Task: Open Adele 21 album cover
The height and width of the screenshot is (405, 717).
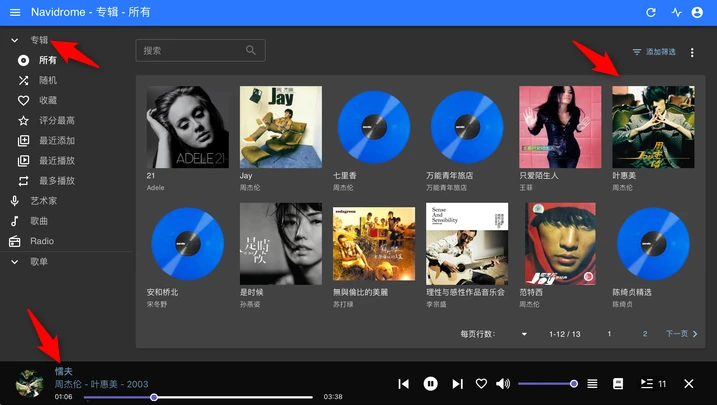Action: pyautogui.click(x=187, y=127)
